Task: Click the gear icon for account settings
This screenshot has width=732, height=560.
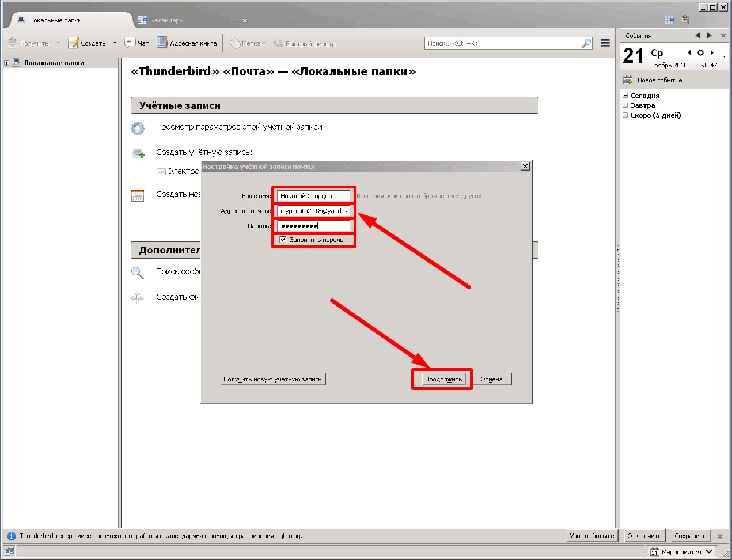Action: coord(138,128)
